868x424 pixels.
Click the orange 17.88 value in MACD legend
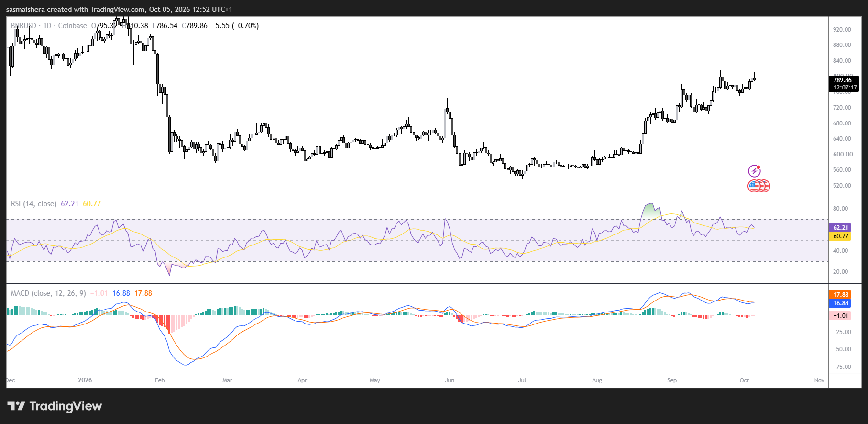pos(143,293)
